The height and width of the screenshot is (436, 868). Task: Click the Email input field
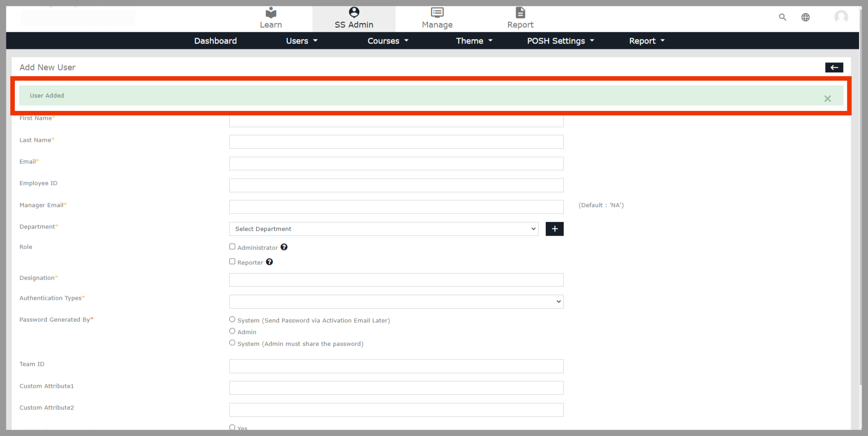(x=396, y=163)
